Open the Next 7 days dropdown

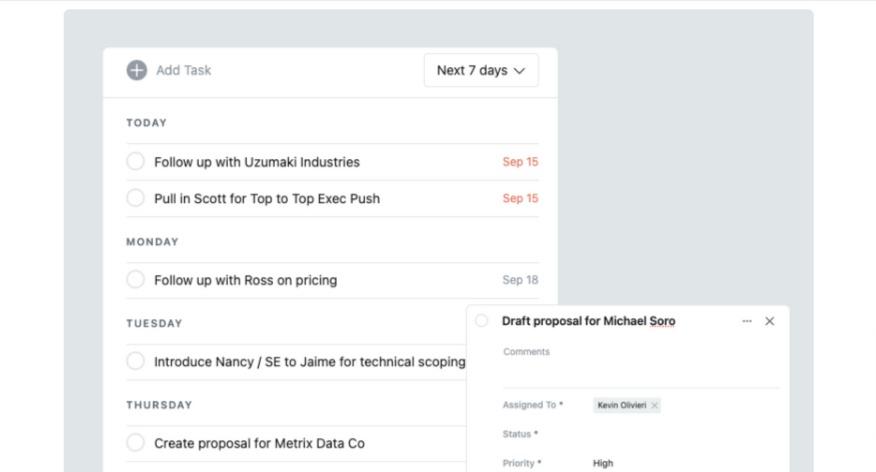click(481, 70)
